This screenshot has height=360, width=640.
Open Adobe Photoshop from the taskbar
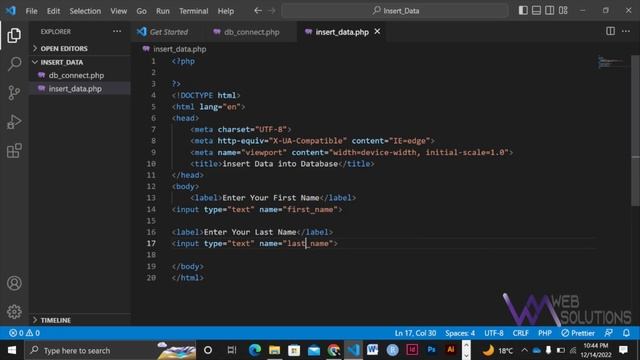click(x=431, y=350)
